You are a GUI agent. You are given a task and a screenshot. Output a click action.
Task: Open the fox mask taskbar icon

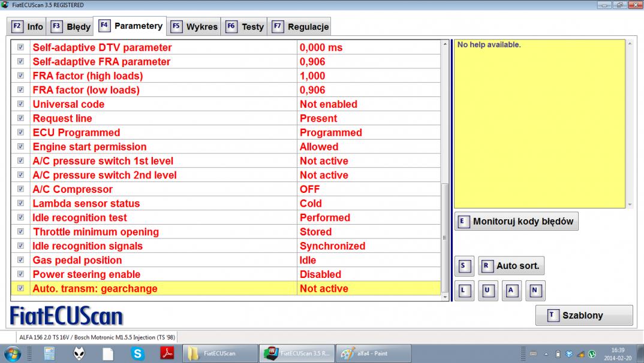(x=79, y=353)
